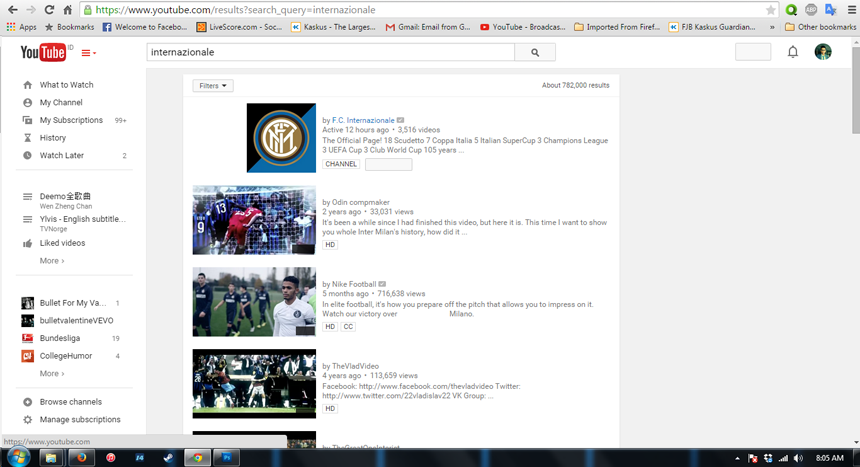Open the Nike Football video thumbnail
860x467 pixels.
[254, 302]
